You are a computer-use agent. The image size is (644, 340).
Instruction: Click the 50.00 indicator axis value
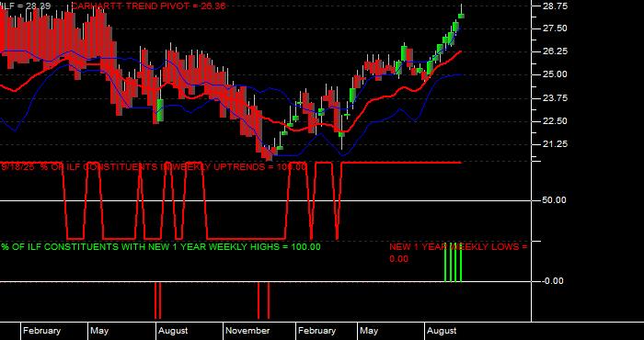pos(554,200)
